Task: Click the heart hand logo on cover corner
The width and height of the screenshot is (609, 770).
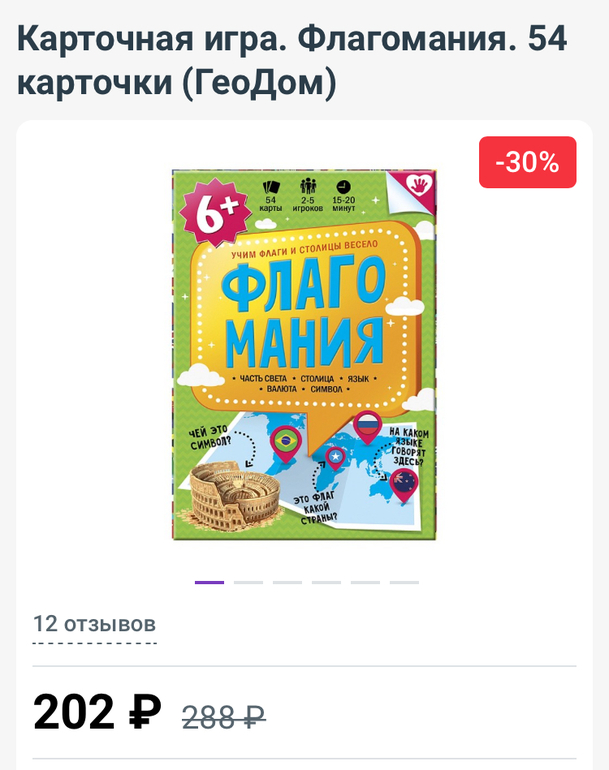Action: pyautogui.click(x=420, y=185)
